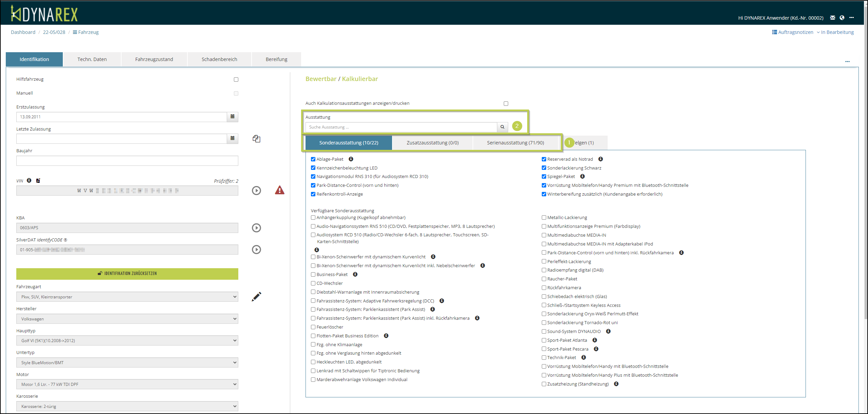Open the mail envelope icon in header
This screenshot has width=868, height=414.
click(832, 18)
